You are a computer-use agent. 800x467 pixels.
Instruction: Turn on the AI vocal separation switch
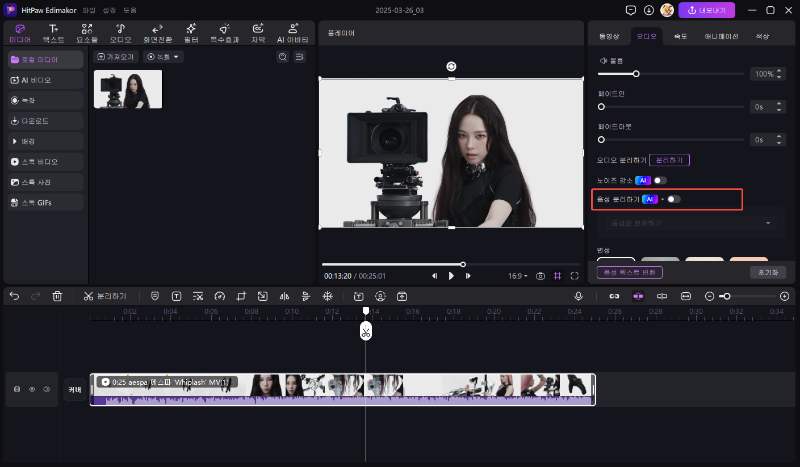673,199
